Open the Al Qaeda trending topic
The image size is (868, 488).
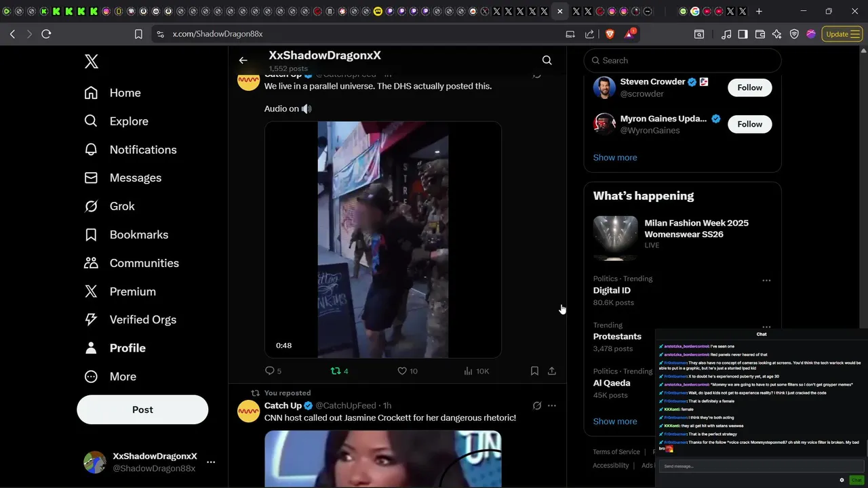coord(612,383)
